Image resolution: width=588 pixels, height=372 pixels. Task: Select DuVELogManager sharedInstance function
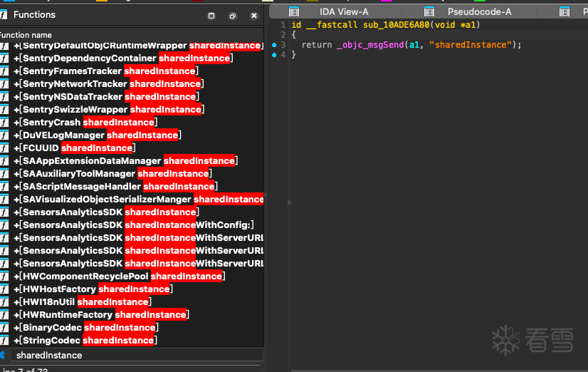click(x=132, y=135)
